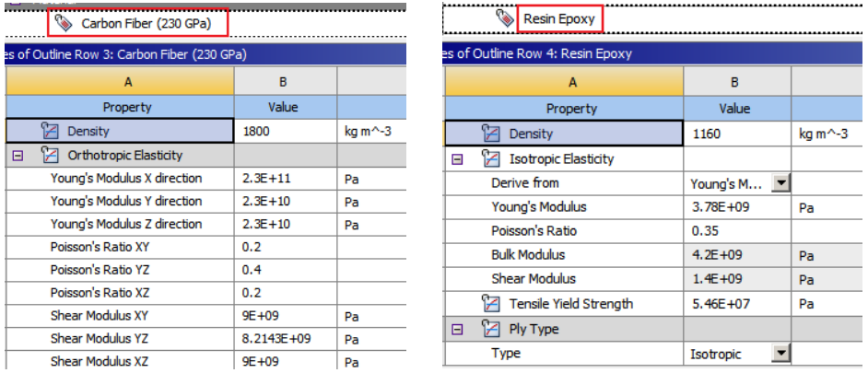Screen dimensions: 868x373
Task: Collapse the Isotropic Elasticity group
Action: pyautogui.click(x=457, y=160)
